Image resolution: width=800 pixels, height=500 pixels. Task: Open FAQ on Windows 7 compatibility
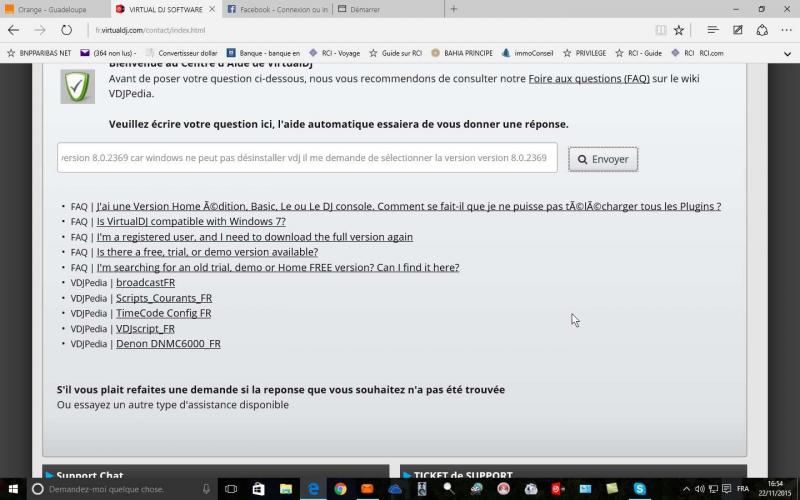191,221
